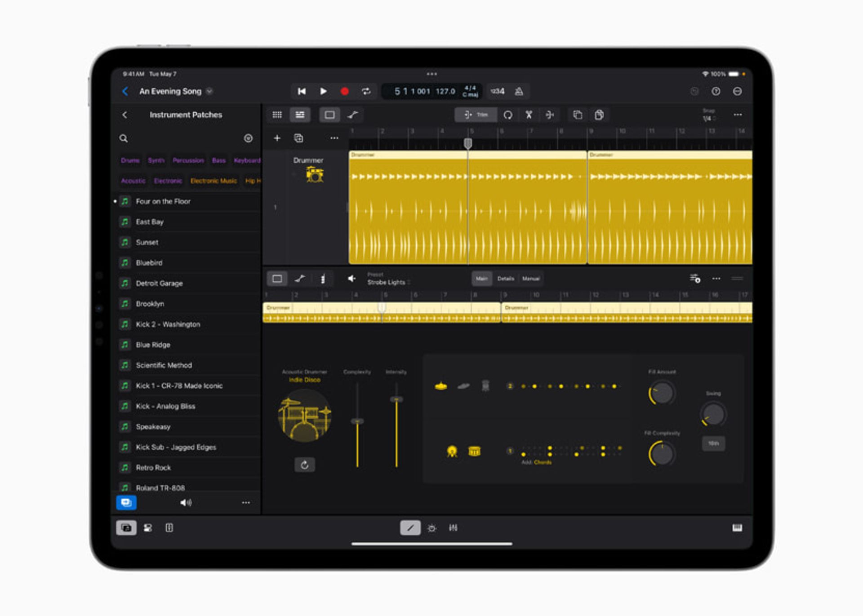The width and height of the screenshot is (863, 616).
Task: Toggle the metronome icon in the transport
Action: [x=520, y=91]
